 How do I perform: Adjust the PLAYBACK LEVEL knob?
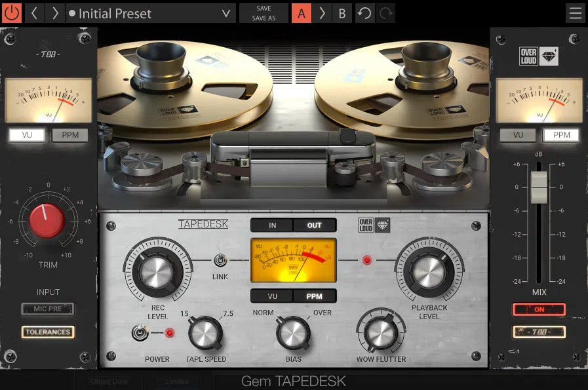pos(431,272)
